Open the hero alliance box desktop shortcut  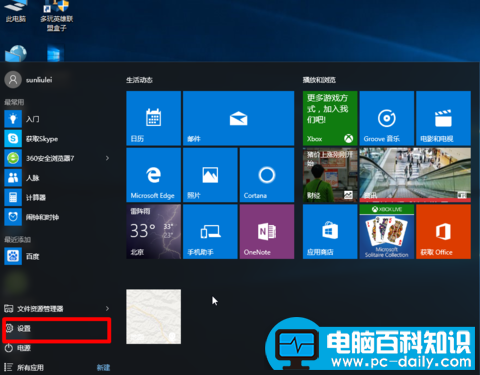tap(56, 16)
